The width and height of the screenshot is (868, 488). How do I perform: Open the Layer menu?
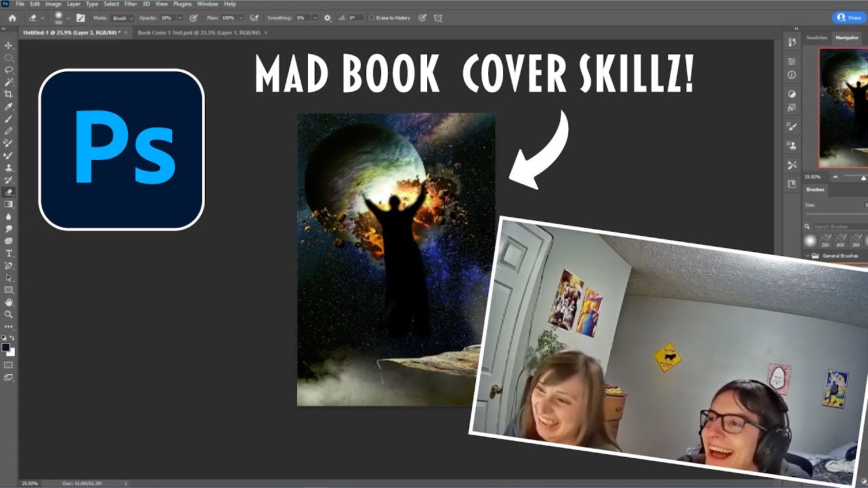point(73,4)
